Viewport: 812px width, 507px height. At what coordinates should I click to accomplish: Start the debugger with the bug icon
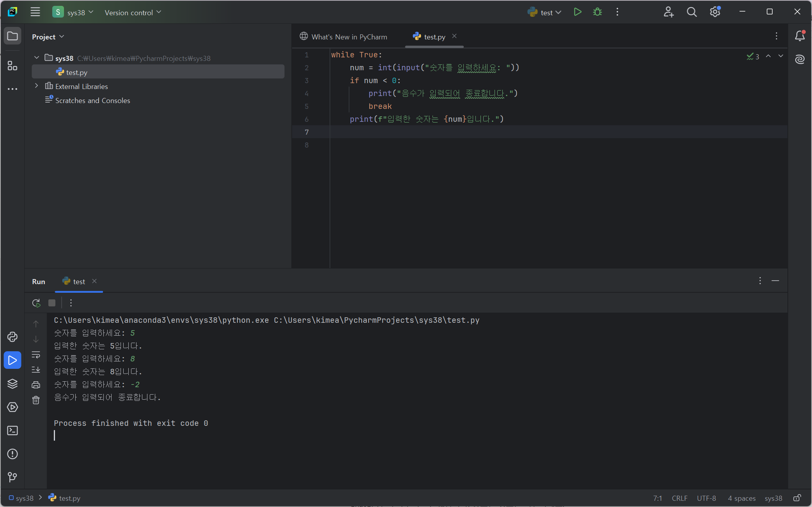[x=597, y=12]
